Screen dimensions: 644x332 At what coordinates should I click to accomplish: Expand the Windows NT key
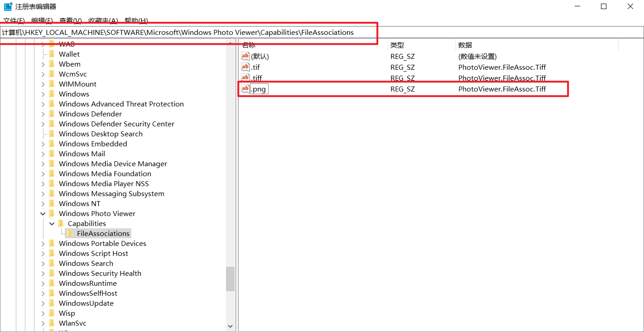coord(43,203)
